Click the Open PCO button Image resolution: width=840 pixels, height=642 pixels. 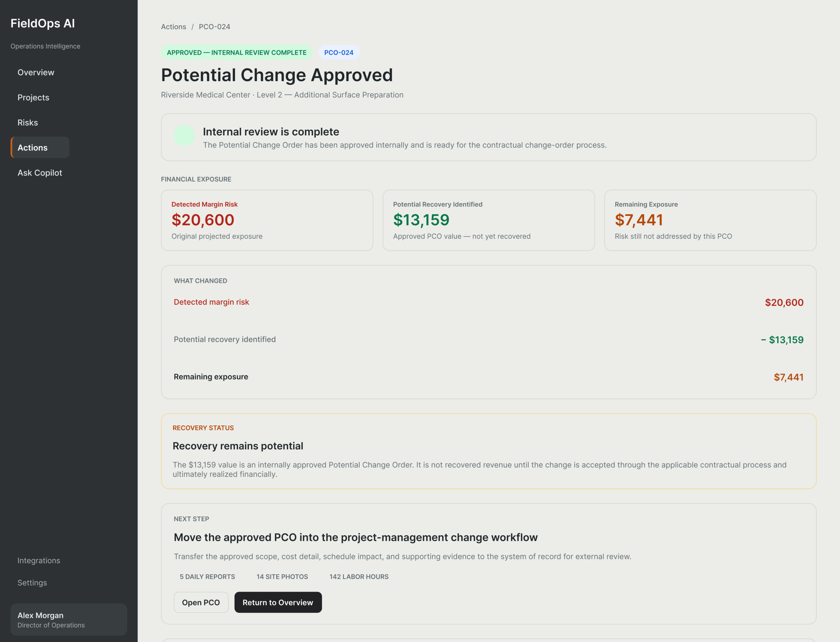[x=201, y=602]
